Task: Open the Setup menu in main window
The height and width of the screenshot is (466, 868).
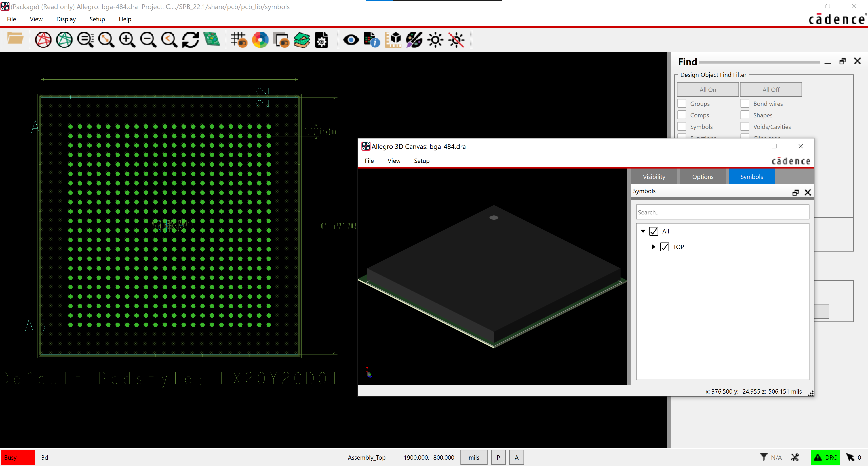Action: [97, 19]
